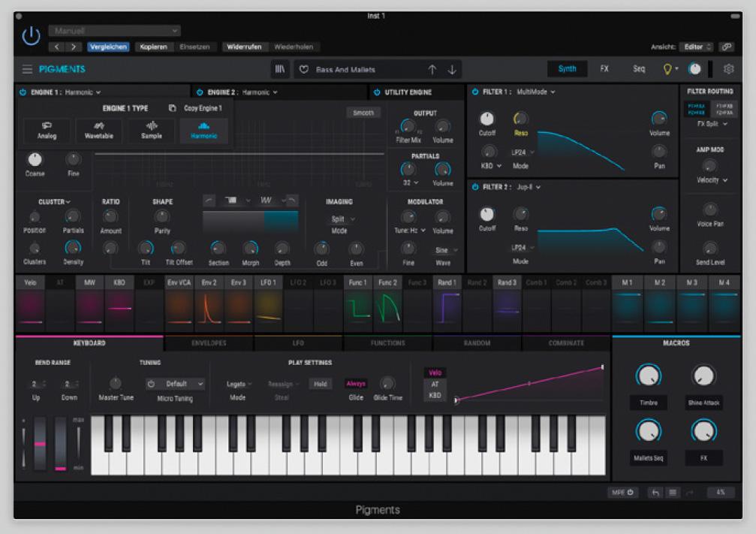This screenshot has width=756, height=534.
Task: Select Harmonic engine type
Action: pyautogui.click(x=203, y=131)
